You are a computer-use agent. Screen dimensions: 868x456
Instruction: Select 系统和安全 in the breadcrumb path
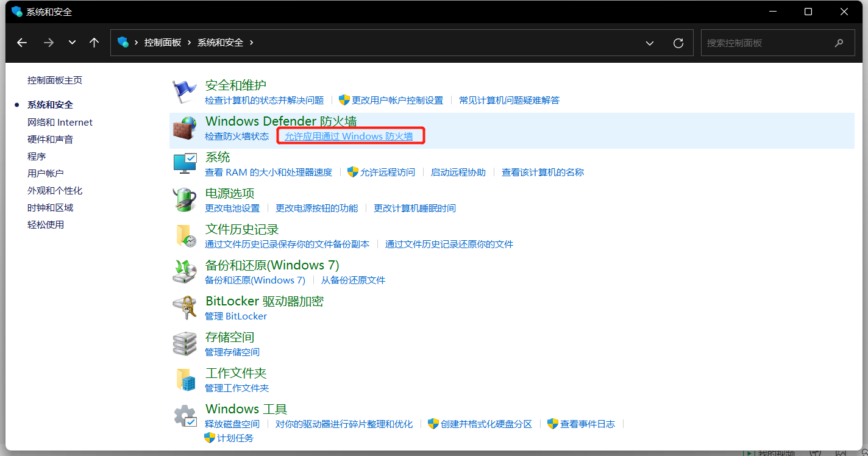click(x=220, y=43)
